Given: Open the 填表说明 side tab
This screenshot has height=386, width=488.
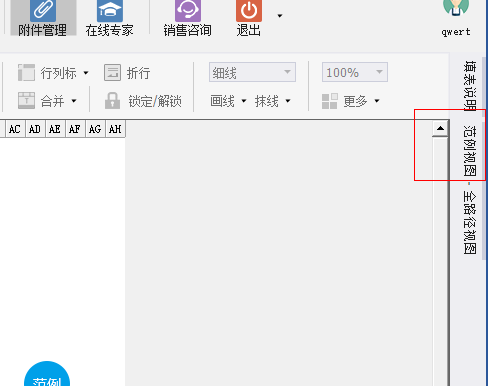Looking at the screenshot, I should tap(469, 86).
